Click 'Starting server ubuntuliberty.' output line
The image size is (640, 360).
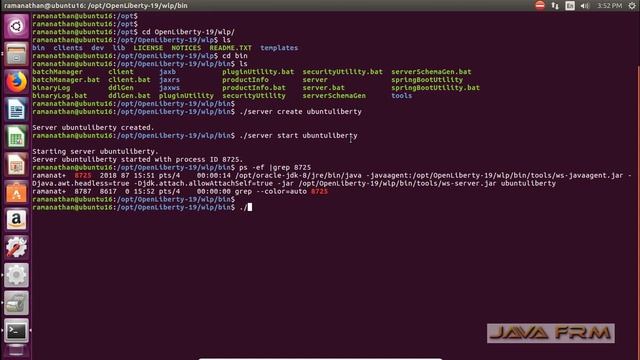[96, 151]
